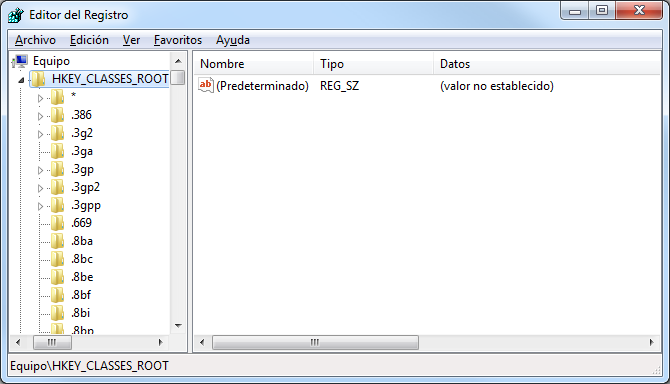The height and width of the screenshot is (384, 670).
Task: Click the folder icon next to .3gp2
Action: click(57, 187)
